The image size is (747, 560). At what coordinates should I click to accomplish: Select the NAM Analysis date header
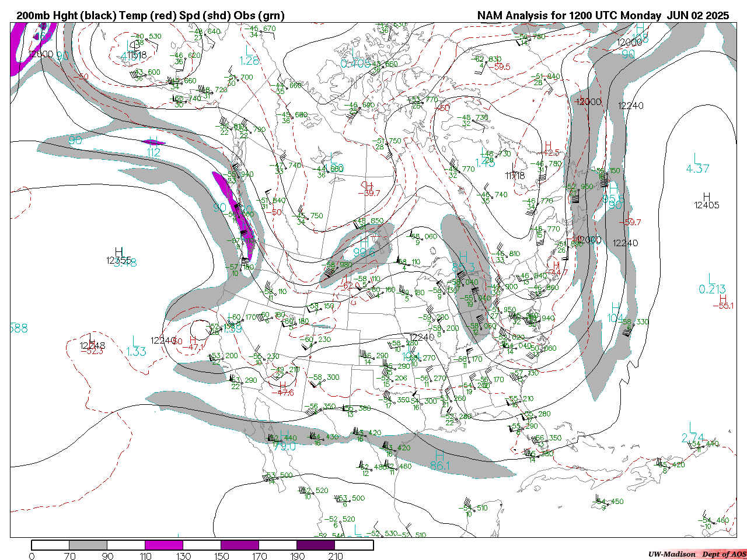pyautogui.click(x=603, y=16)
